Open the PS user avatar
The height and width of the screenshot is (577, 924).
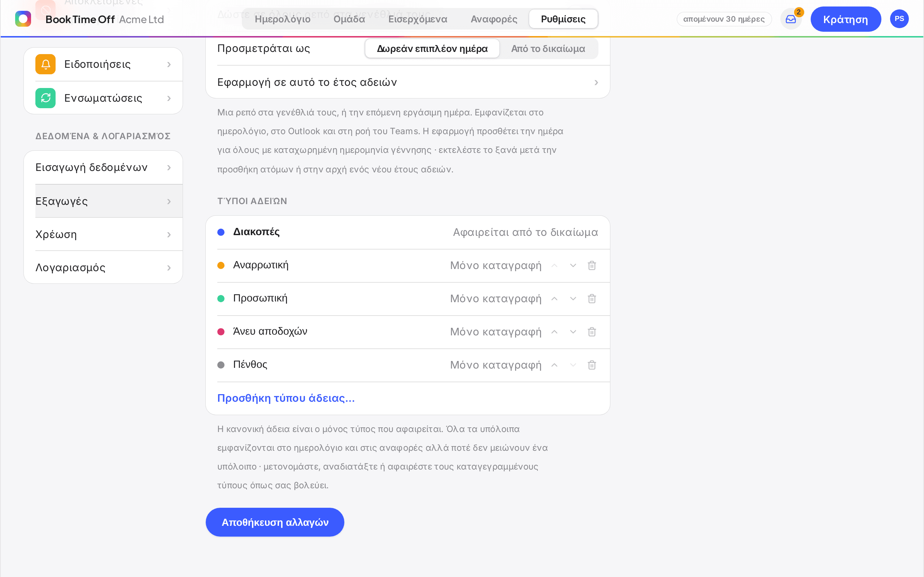pos(899,19)
